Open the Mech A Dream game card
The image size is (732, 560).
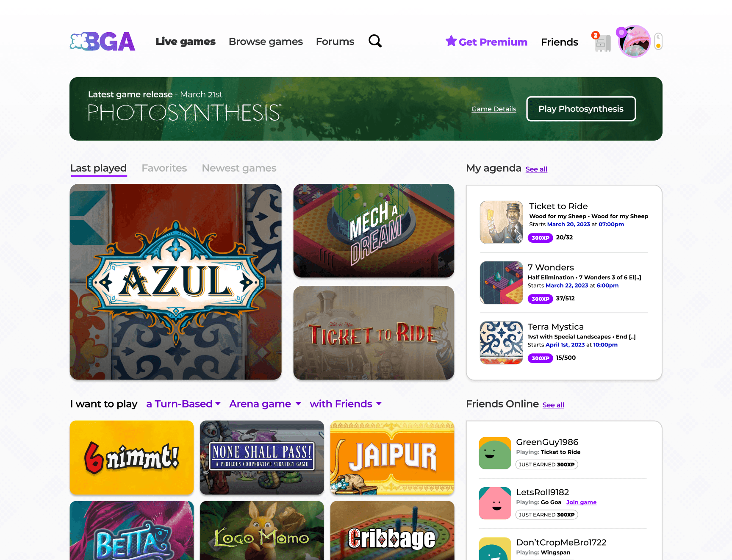(x=374, y=230)
